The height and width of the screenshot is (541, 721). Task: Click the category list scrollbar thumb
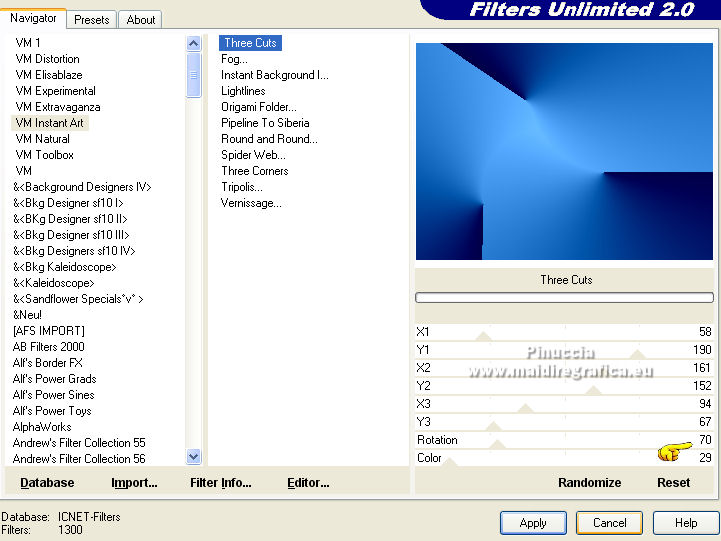click(x=194, y=75)
